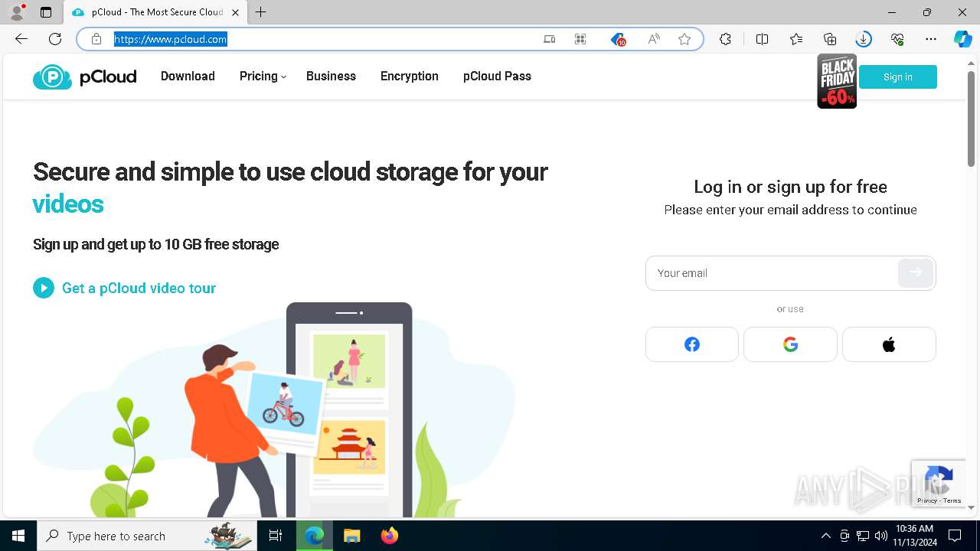
Task: Play the pCloud video tour icon
Action: (44, 288)
